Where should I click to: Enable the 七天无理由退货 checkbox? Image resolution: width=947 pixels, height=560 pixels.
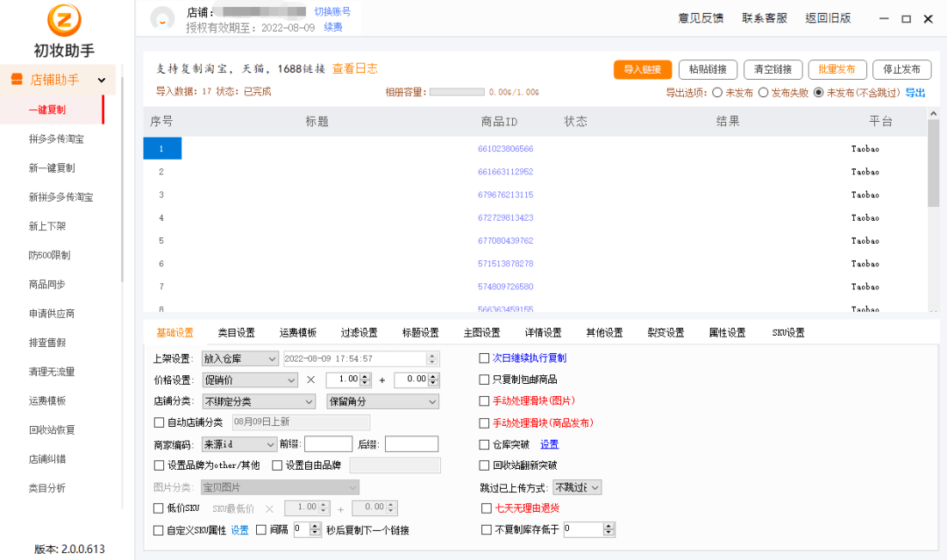[486, 508]
